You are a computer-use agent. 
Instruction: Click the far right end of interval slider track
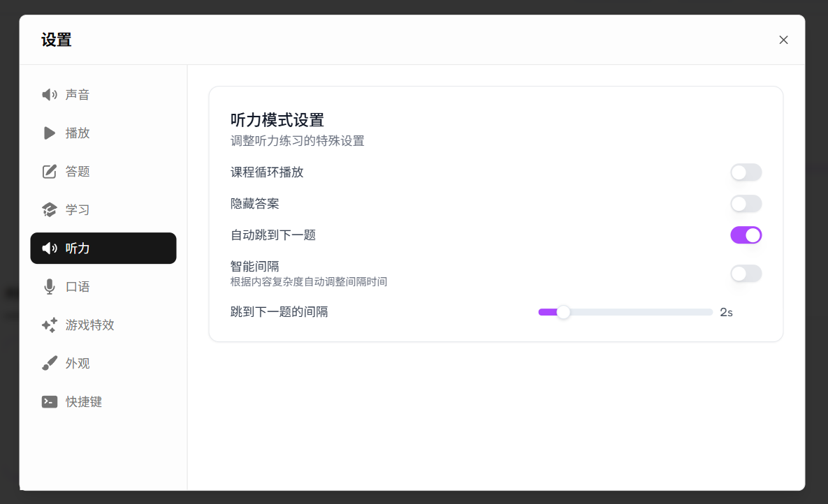point(710,312)
